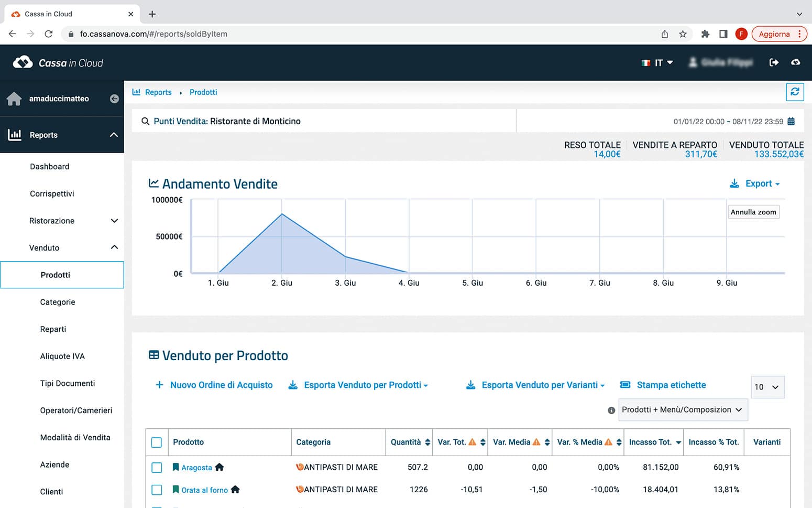Image resolution: width=812 pixels, height=508 pixels.
Task: Open a new browser tab with plus
Action: click(x=152, y=14)
